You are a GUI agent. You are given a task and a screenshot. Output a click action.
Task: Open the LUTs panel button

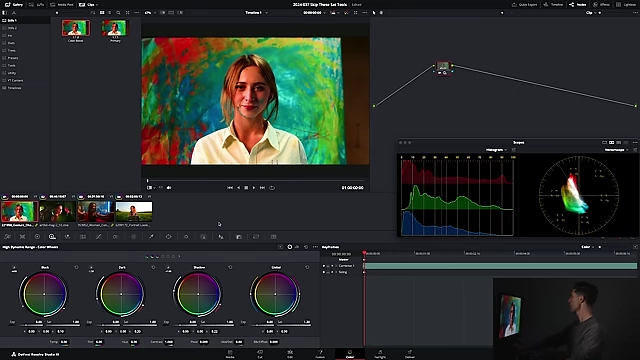click(x=37, y=4)
